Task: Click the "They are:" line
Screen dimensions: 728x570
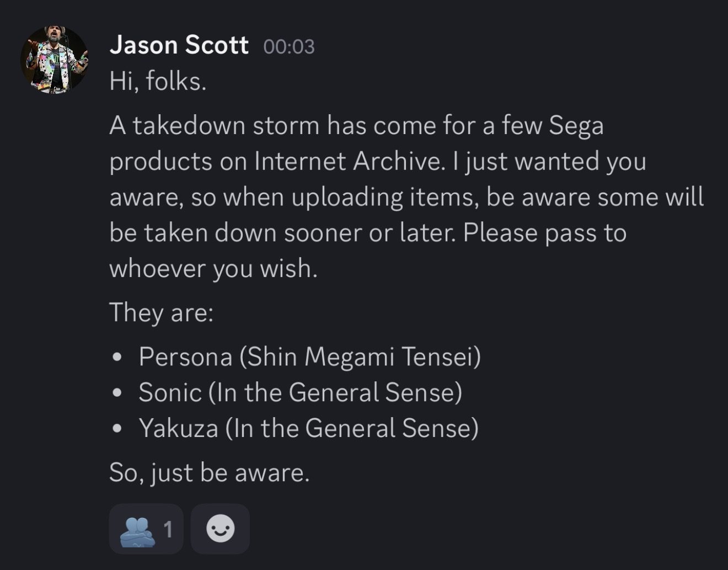Action: click(x=161, y=312)
